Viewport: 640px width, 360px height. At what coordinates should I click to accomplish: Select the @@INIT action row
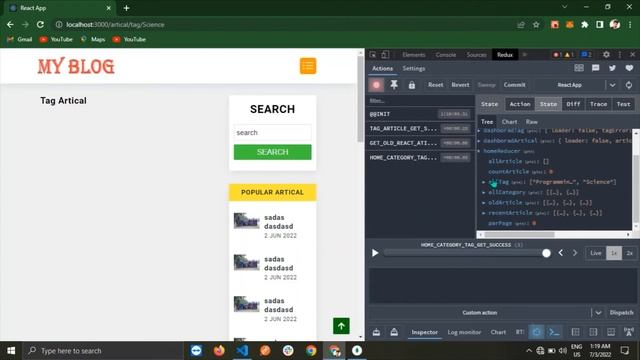pyautogui.click(x=420, y=114)
